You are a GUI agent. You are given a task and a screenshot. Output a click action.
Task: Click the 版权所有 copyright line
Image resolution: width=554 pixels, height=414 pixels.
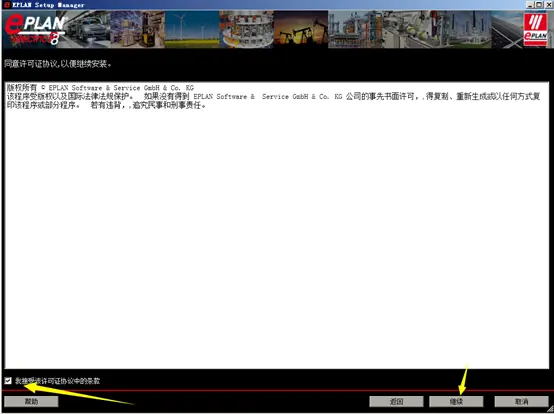(100, 88)
